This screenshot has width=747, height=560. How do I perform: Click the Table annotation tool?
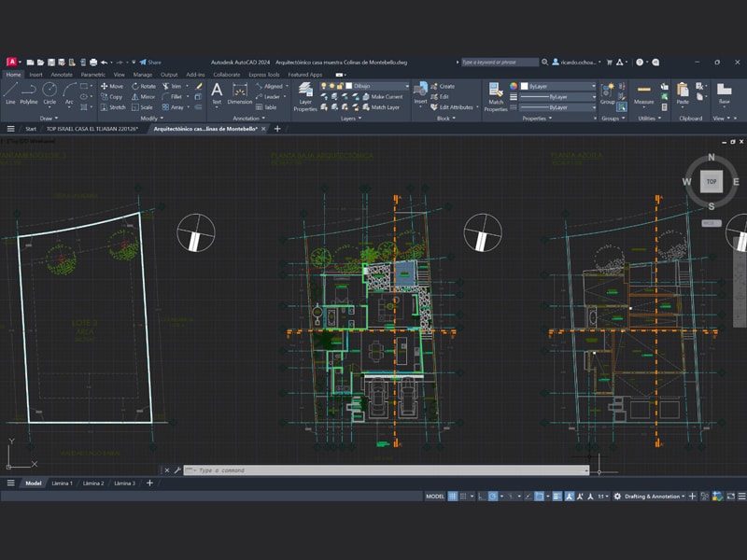click(x=266, y=107)
